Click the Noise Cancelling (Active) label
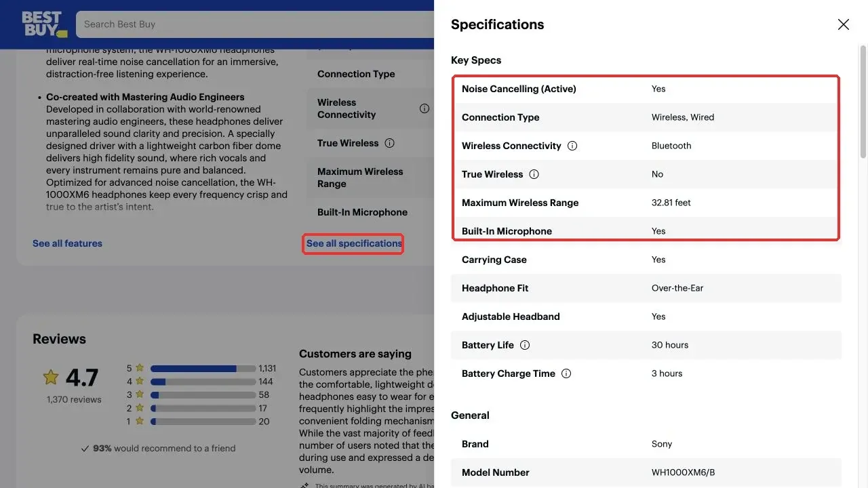This screenshot has height=488, width=868. click(x=519, y=89)
